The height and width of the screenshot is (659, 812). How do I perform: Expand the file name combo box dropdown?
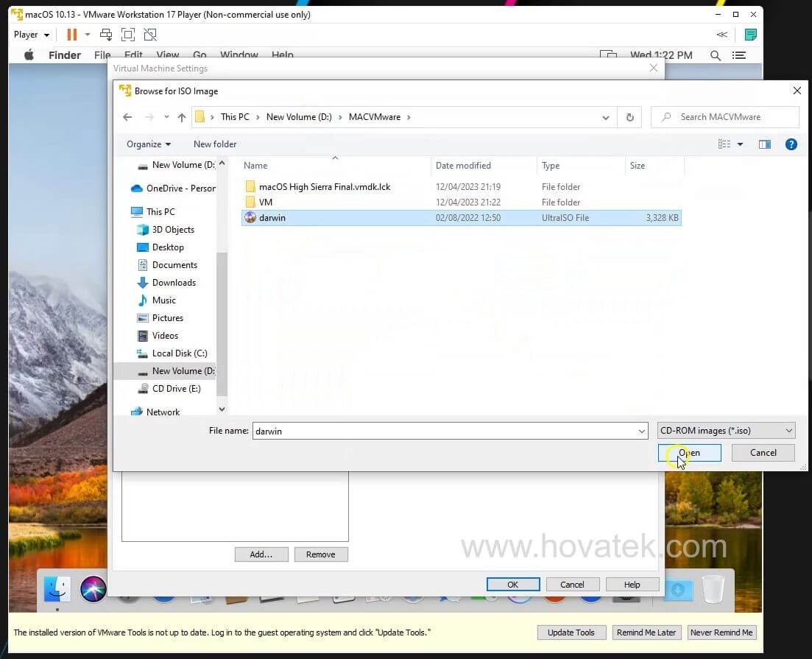click(638, 430)
